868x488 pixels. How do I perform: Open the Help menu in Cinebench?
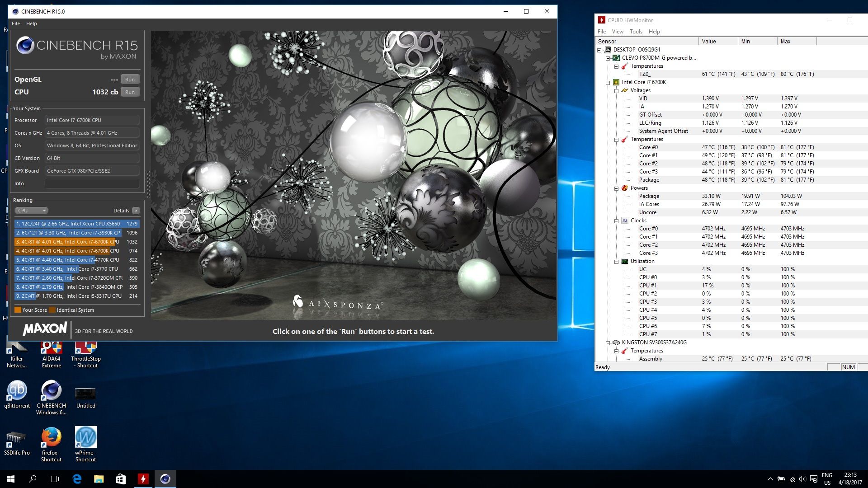point(31,23)
